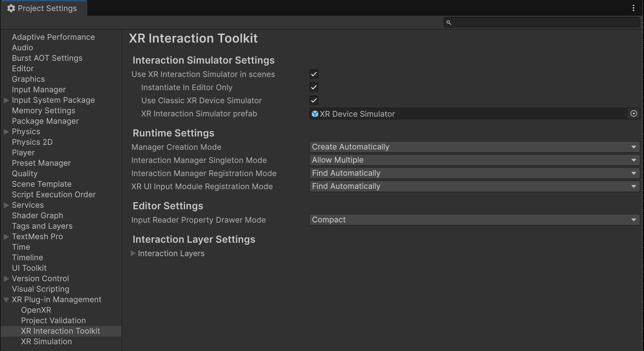The height and width of the screenshot is (351, 644).
Task: Open Tags and Layers settings
Action: tap(42, 226)
